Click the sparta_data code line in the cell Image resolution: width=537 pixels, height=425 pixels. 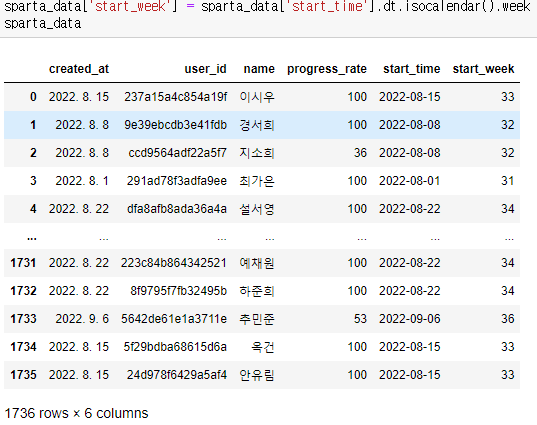click(43, 24)
